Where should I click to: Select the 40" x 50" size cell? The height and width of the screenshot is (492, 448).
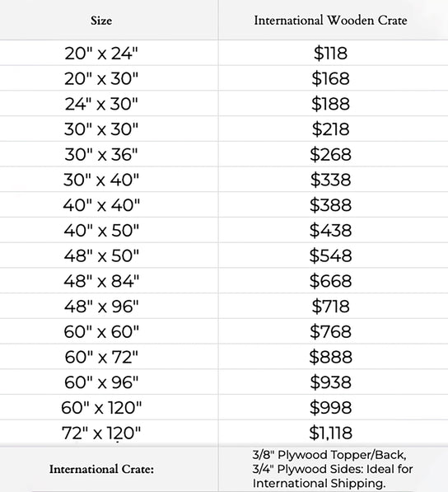(x=101, y=231)
